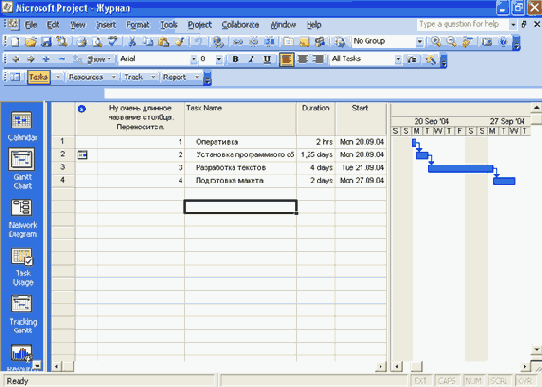
Task: Click the Format Painter brush icon
Action: (179, 42)
